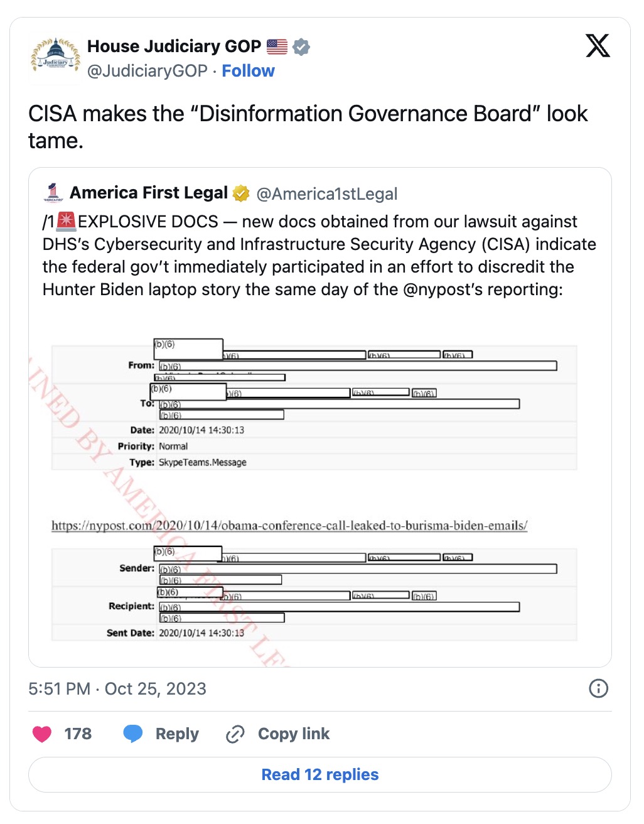This screenshot has width=644, height=824.
Task: Open the tweet info circle icon
Action: [598, 688]
